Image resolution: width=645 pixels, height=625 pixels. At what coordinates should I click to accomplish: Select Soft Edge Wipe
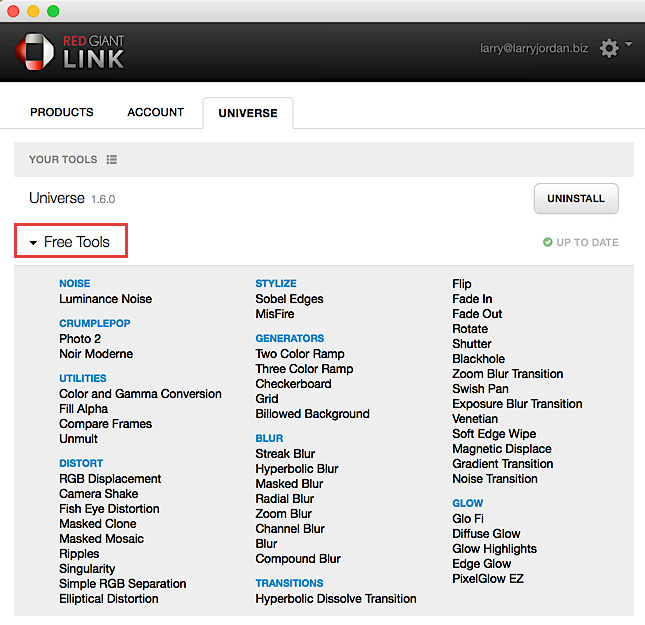[494, 434]
